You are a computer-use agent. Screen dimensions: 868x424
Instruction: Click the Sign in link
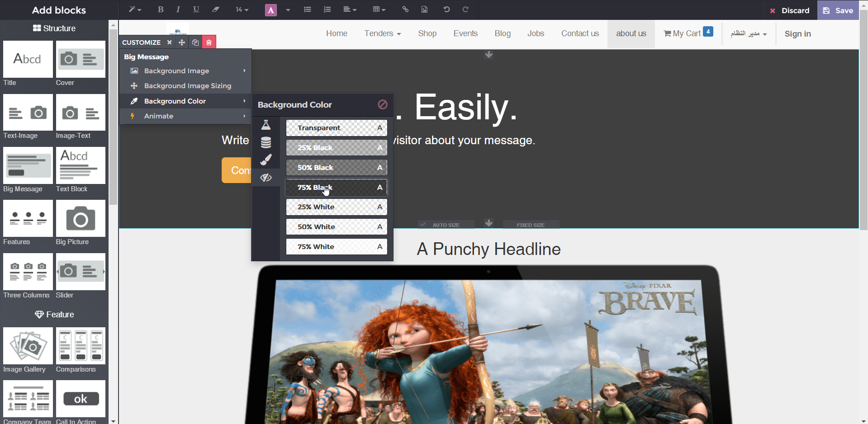(x=797, y=34)
